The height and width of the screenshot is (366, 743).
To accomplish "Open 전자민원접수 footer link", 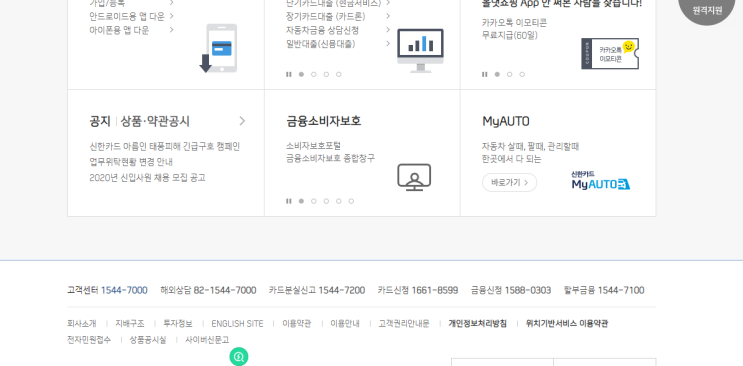I will point(89,340).
